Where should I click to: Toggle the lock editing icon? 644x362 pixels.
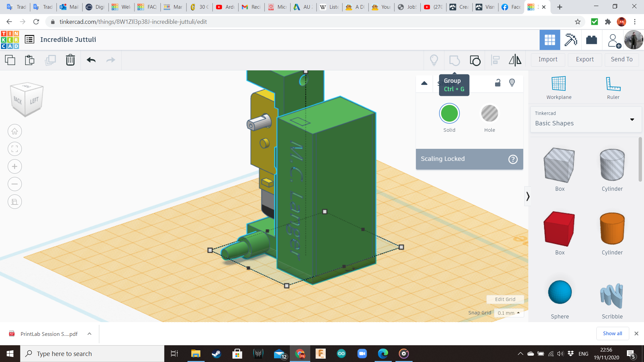(x=498, y=83)
